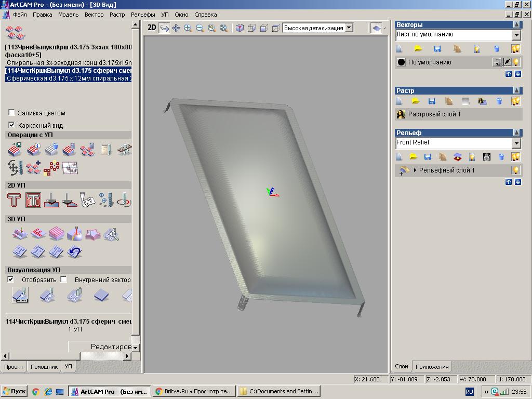Open the Front Relief dropdown
532x399 pixels.
tap(516, 143)
